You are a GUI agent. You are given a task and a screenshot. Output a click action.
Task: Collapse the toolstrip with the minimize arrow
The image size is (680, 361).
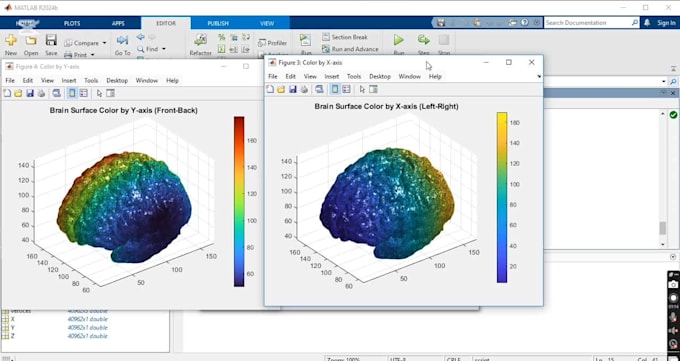(673, 68)
